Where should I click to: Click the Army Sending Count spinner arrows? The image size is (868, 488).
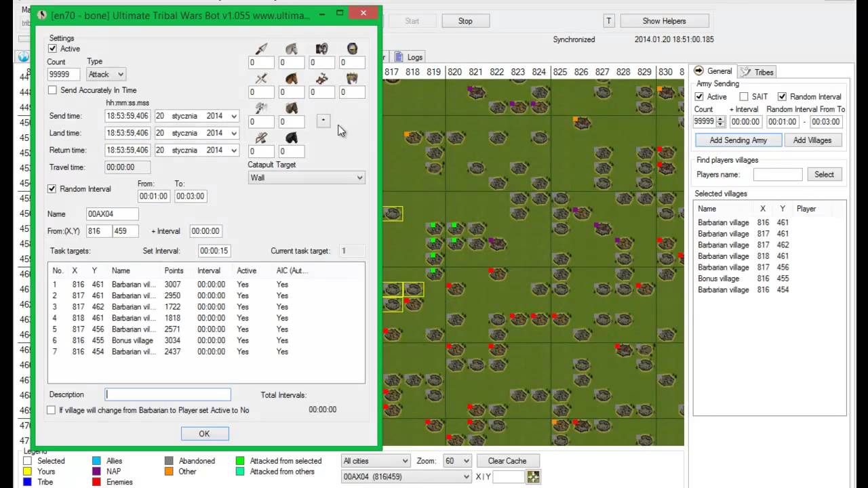[720, 122]
